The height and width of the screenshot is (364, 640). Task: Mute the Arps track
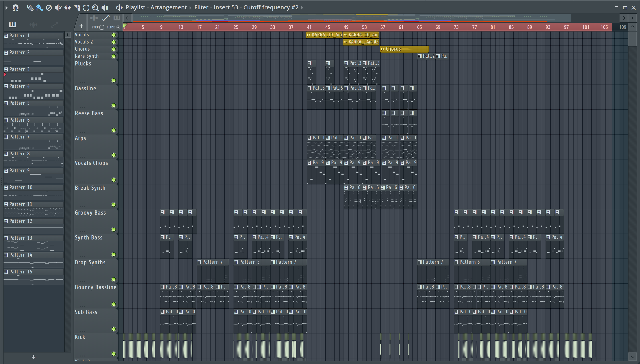[x=114, y=155]
